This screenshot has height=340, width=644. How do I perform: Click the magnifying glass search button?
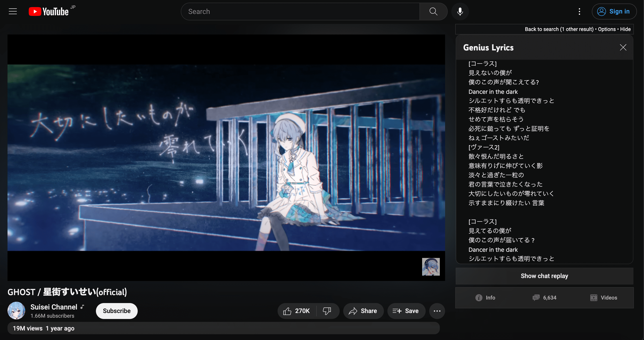click(x=433, y=12)
